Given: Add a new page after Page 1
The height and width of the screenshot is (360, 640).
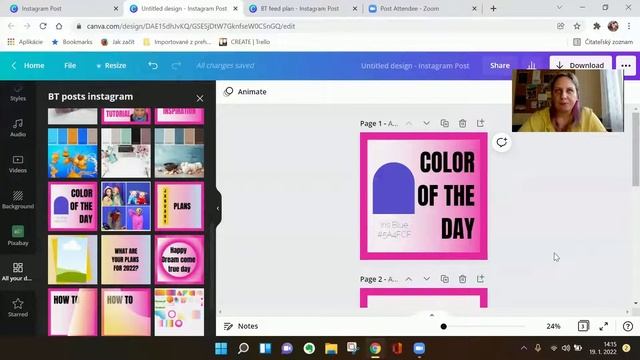Looking at the screenshot, I should point(480,123).
